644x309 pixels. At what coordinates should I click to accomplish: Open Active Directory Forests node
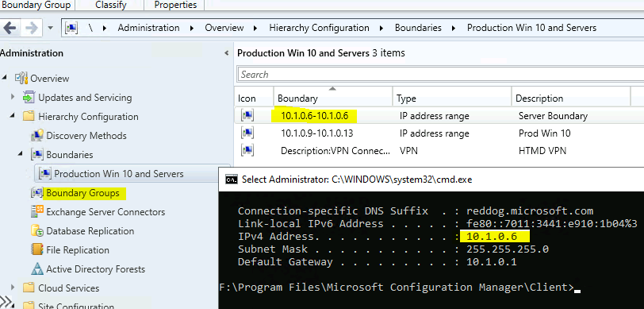click(95, 269)
